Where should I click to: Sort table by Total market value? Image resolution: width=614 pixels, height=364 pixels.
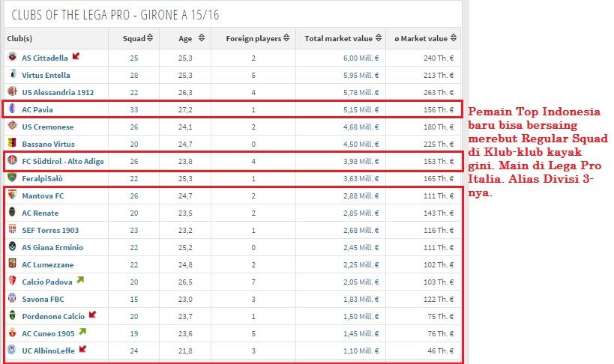(x=343, y=38)
